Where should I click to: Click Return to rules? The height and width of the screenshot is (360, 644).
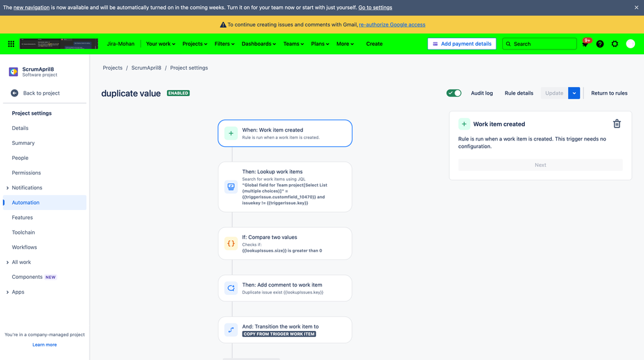609,93
